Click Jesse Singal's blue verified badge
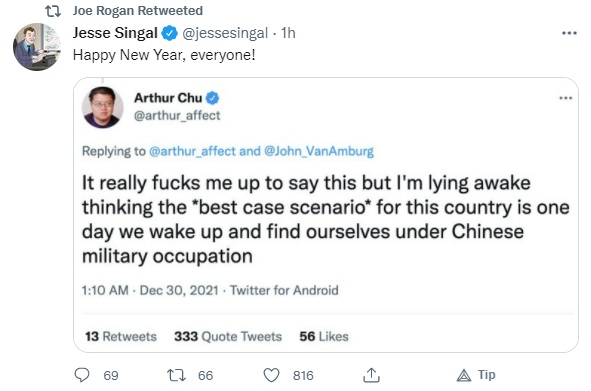591x391 pixels. pyautogui.click(x=170, y=33)
